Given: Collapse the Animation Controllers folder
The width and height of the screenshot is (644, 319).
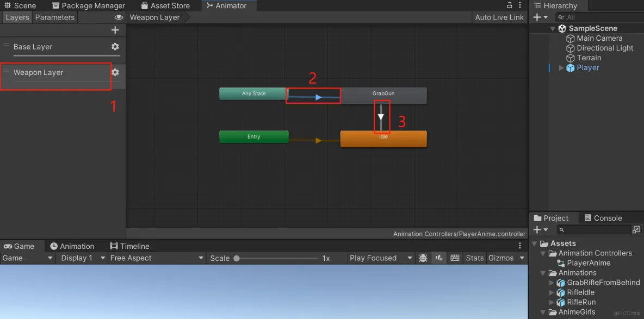Looking at the screenshot, I should [542, 253].
